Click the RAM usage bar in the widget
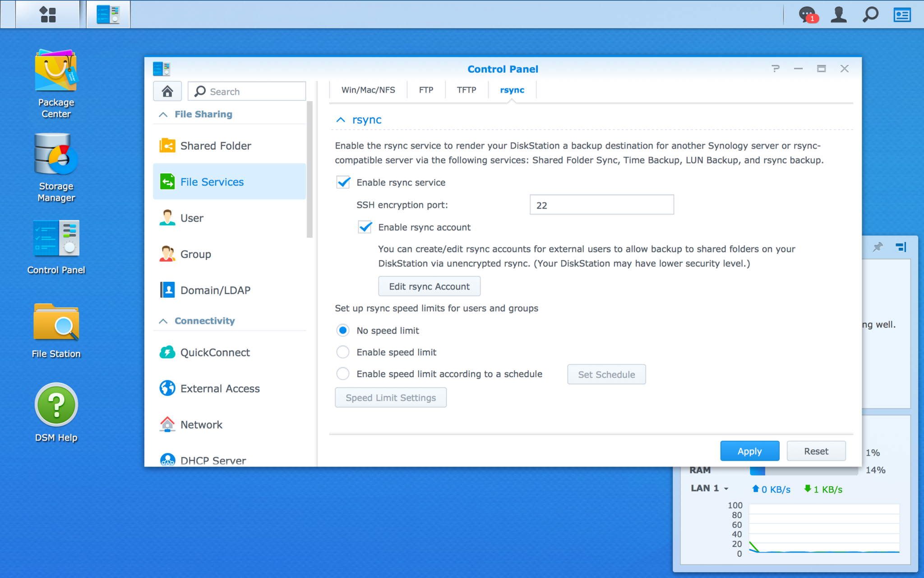The height and width of the screenshot is (578, 924). [x=803, y=470]
